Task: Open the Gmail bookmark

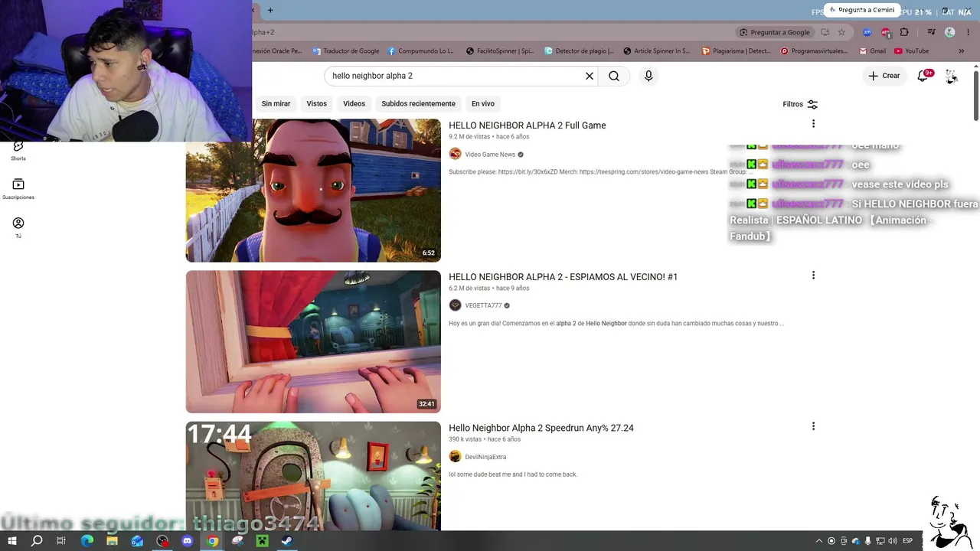Action: tap(872, 51)
